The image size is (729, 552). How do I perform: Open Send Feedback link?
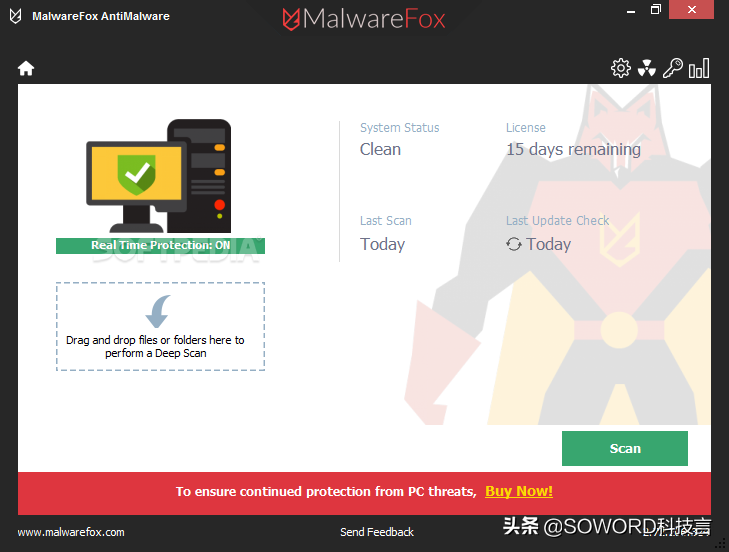[377, 532]
